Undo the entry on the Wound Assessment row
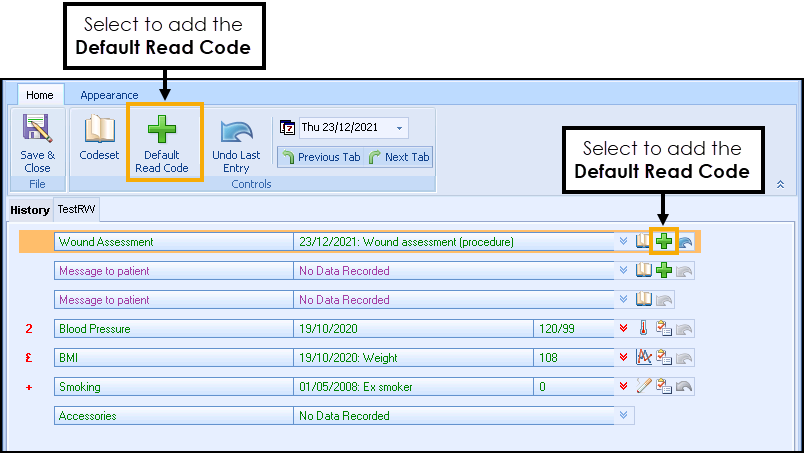Screen dimensions: 804x453 tap(685, 241)
